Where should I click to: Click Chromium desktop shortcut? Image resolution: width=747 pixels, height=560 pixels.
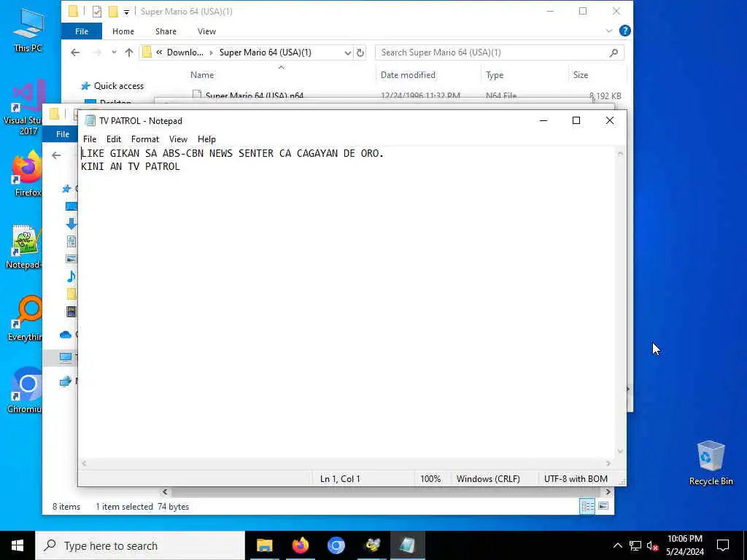click(x=25, y=391)
